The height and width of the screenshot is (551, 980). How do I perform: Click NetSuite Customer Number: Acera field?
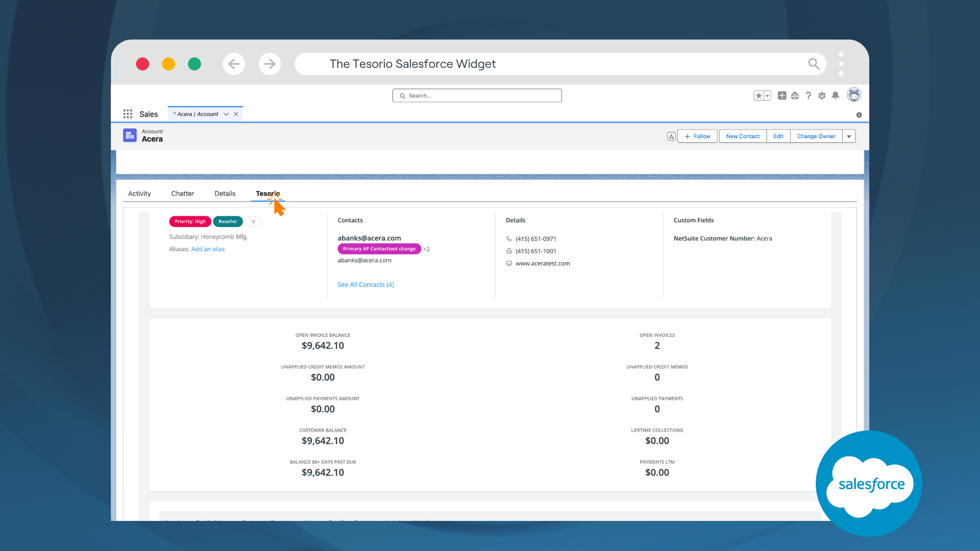coord(723,238)
